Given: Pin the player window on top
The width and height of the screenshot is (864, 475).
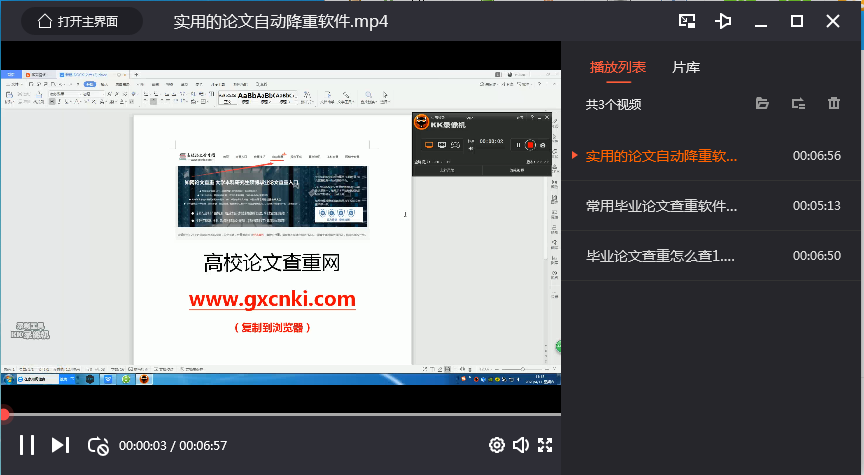Looking at the screenshot, I should coord(723,21).
